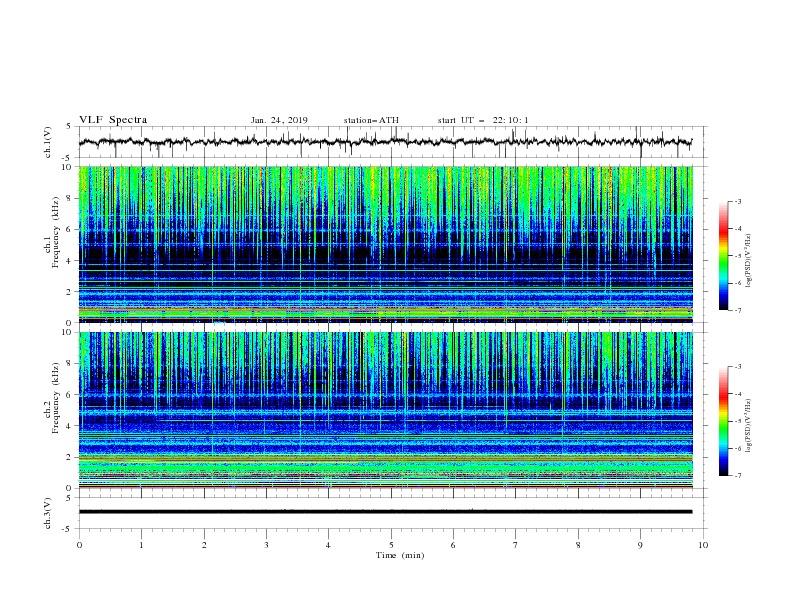Click time axis tick label "3"
Viewport: 792px width, 612px height.
point(266,545)
